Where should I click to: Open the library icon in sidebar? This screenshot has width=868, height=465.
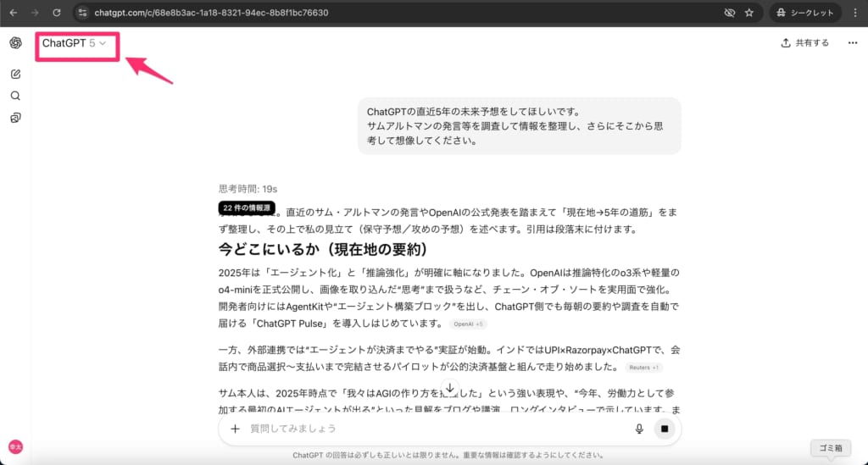(x=15, y=118)
